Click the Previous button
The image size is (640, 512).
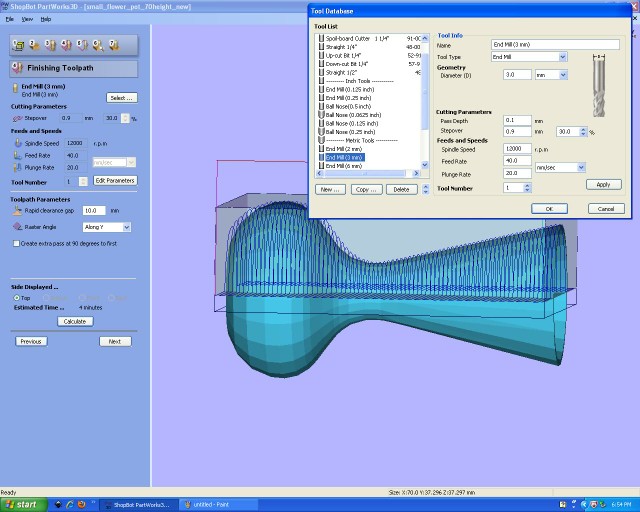click(31, 341)
